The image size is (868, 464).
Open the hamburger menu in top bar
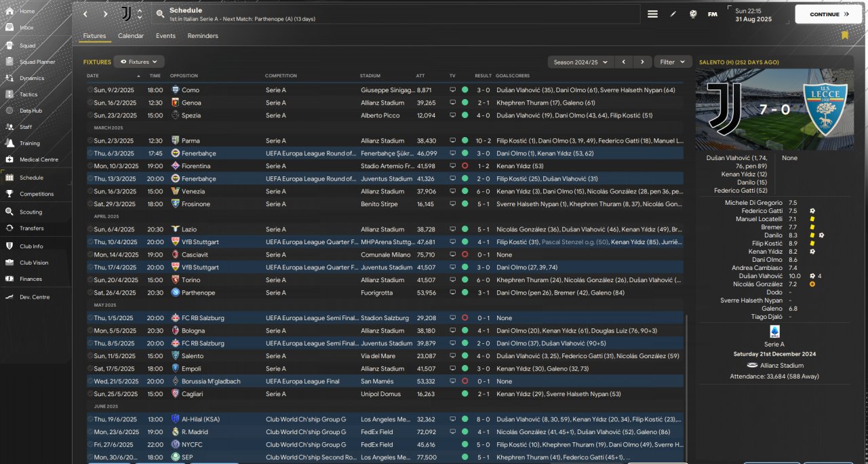tap(652, 14)
